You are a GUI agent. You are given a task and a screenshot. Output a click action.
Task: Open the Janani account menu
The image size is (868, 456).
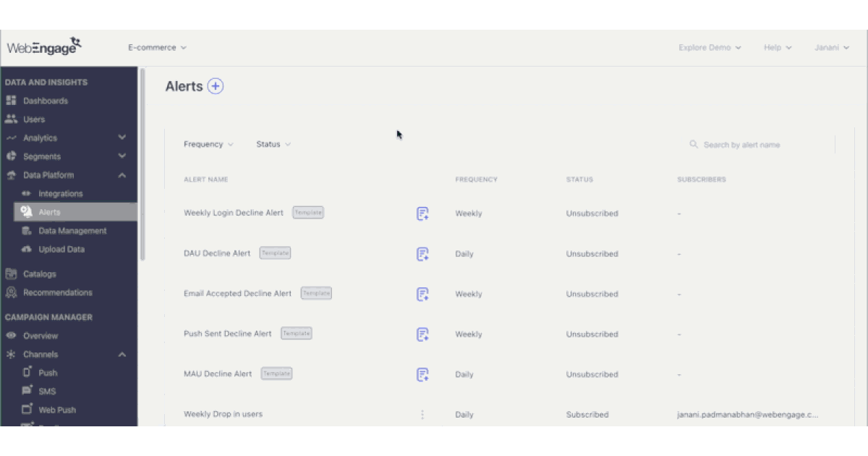click(x=831, y=47)
